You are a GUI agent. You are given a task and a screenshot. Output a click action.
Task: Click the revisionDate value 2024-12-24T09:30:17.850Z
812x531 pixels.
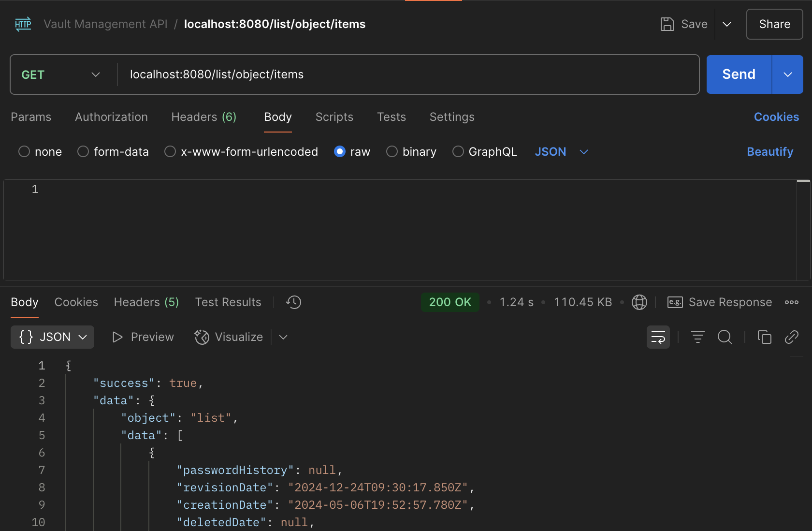coord(378,487)
